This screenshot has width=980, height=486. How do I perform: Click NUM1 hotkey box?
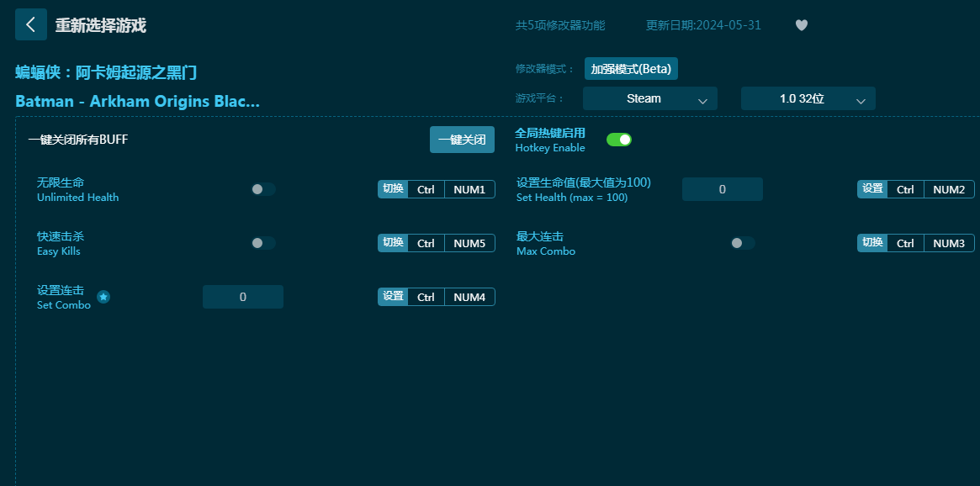point(469,189)
